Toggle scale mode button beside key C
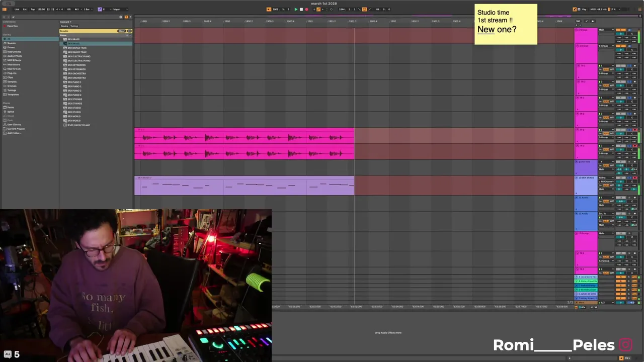644x362 pixels. [x=100, y=9]
